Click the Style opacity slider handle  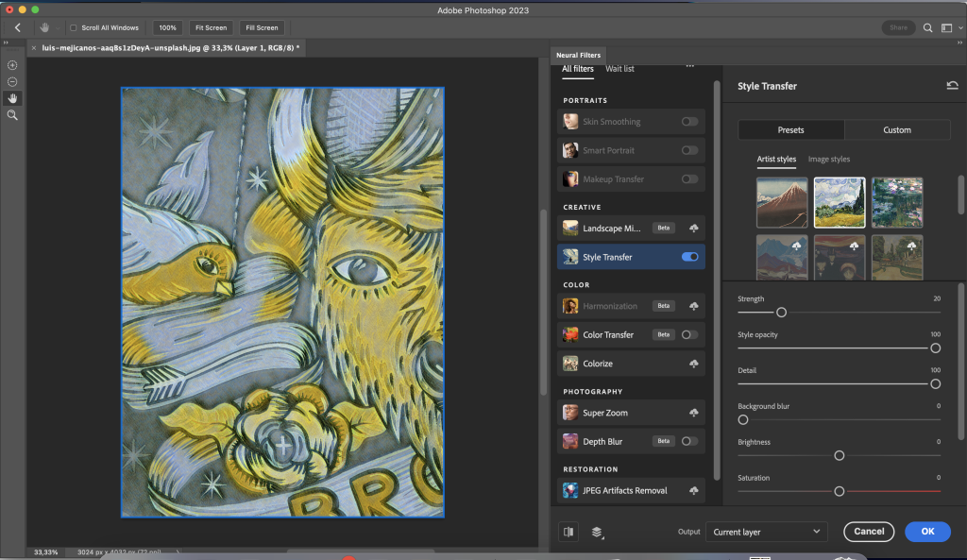coord(935,348)
